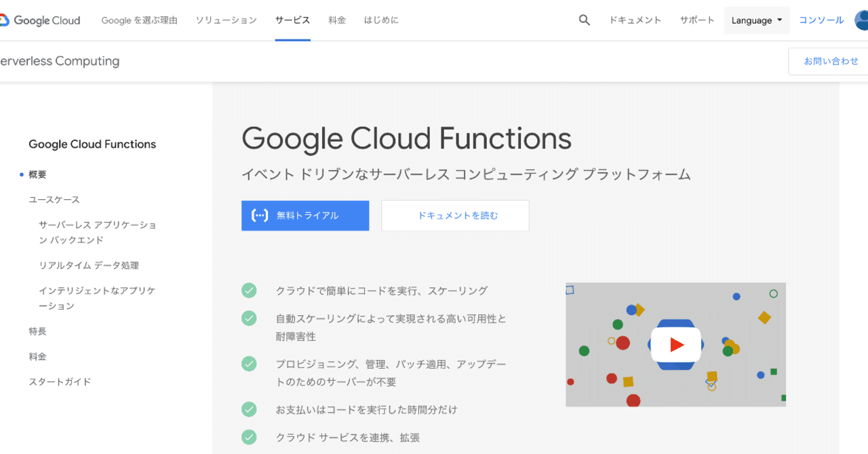Click the 無料トライアル button
The image size is (868, 454).
(x=305, y=215)
